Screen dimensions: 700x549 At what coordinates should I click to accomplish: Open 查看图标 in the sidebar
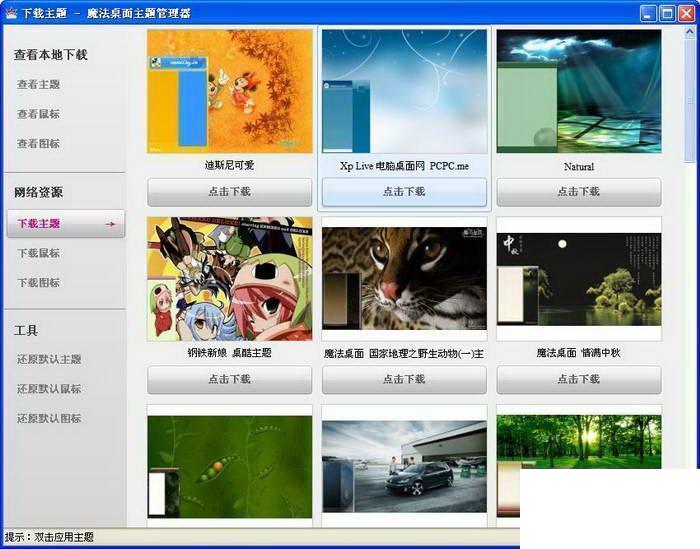38,143
